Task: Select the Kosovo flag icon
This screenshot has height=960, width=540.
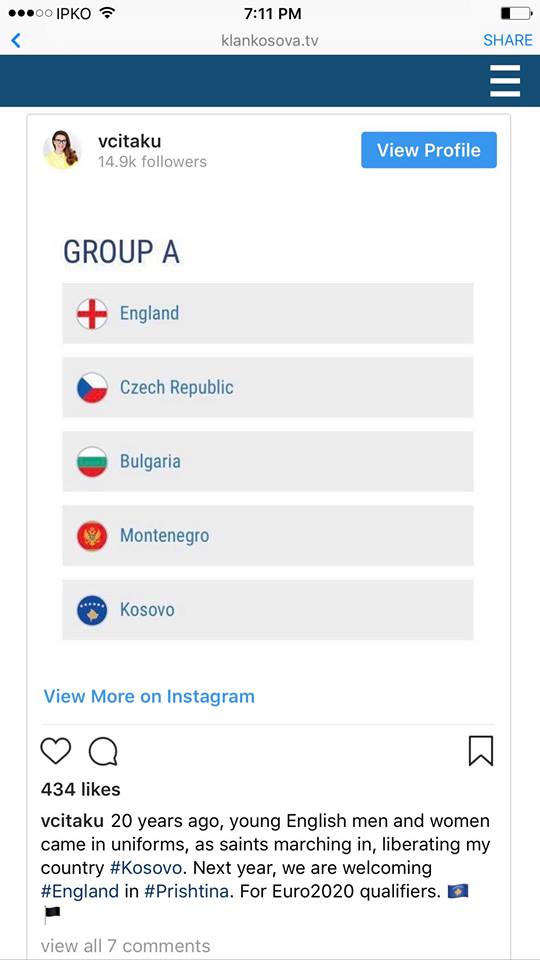Action: [92, 610]
